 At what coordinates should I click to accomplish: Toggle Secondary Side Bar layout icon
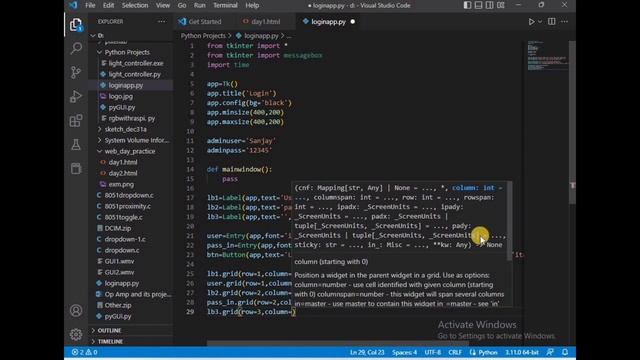[x=489, y=5]
